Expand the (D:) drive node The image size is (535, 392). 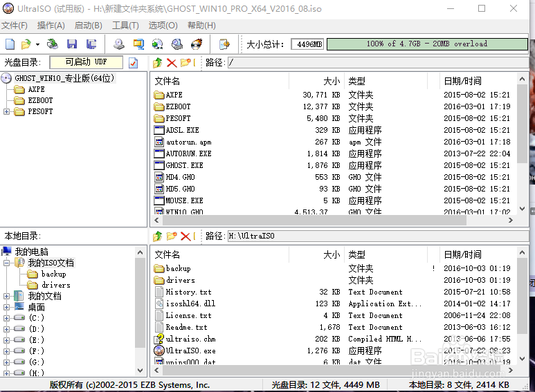coord(6,329)
